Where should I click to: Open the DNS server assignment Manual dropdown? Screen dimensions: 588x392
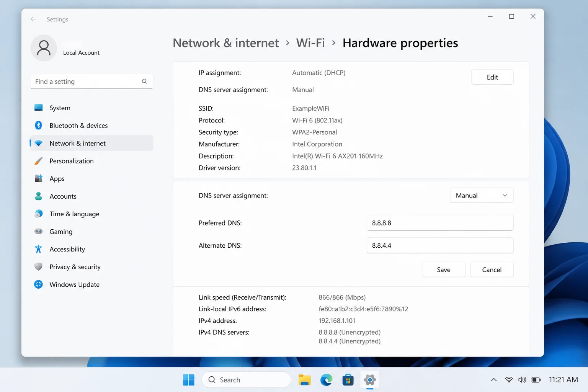tap(482, 195)
